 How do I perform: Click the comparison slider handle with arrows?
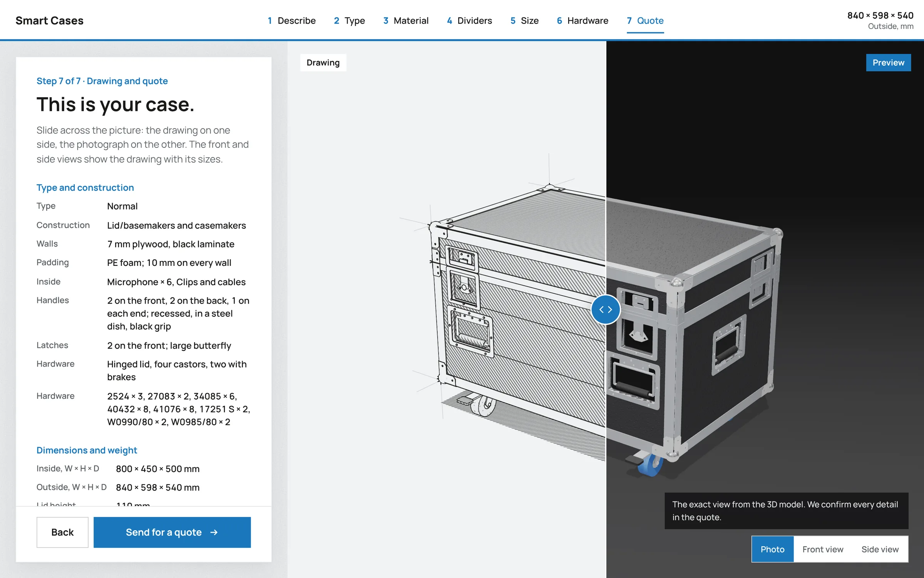click(x=605, y=309)
